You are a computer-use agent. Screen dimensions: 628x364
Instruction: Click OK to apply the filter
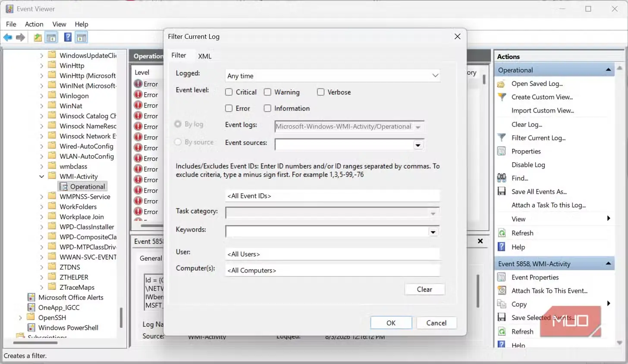tap(391, 323)
